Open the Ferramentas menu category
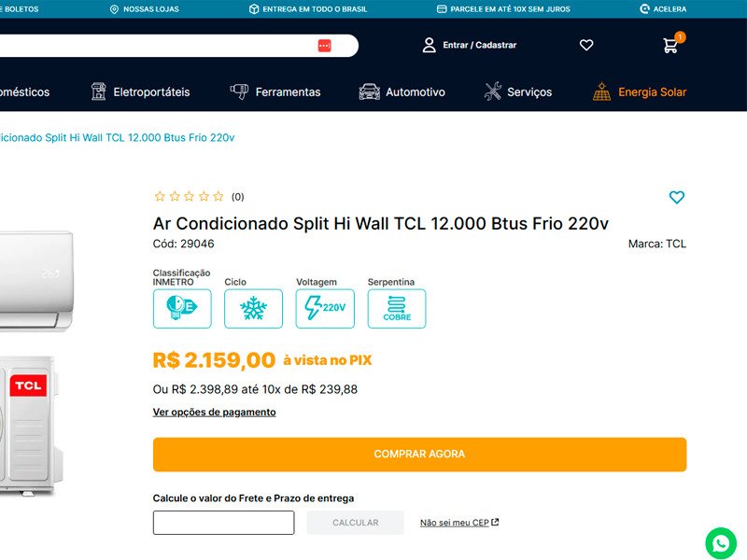Image resolution: width=747 pixels, height=560 pixels. click(275, 91)
